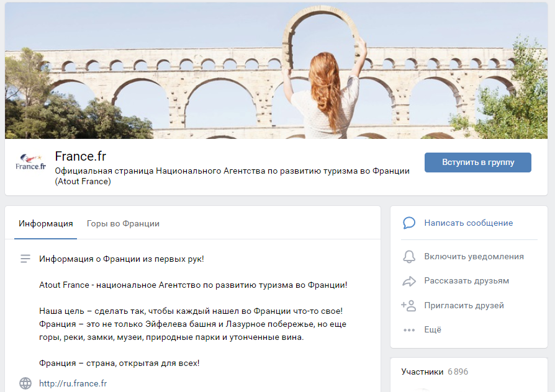555x392 pixels.
Task: Choose Рассказать друзьям to share
Action: [x=466, y=281]
